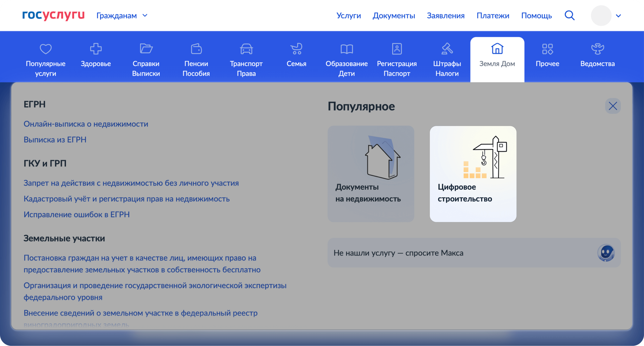Close the Земля Дом services panel
The image size is (644, 346).
(613, 106)
